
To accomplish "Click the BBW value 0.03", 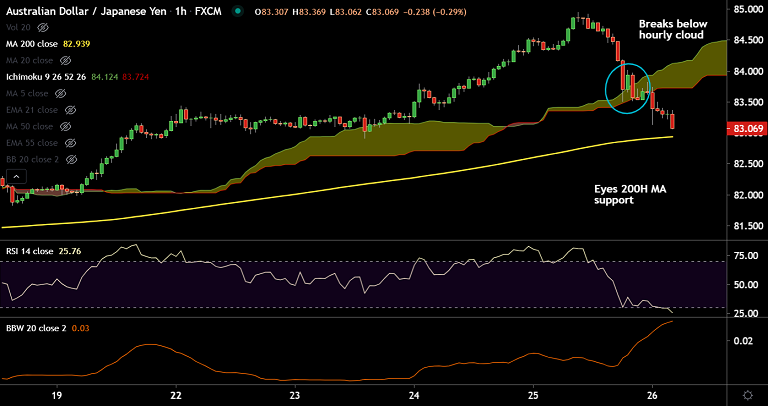I will [x=79, y=328].
